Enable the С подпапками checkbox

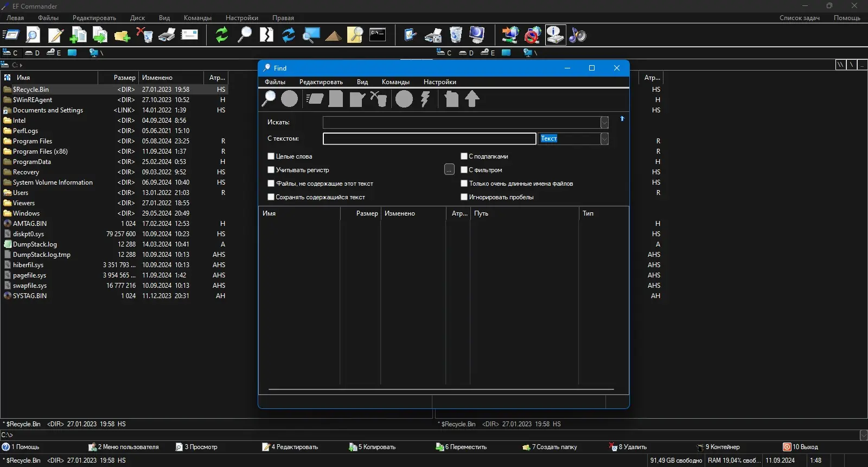coord(464,156)
